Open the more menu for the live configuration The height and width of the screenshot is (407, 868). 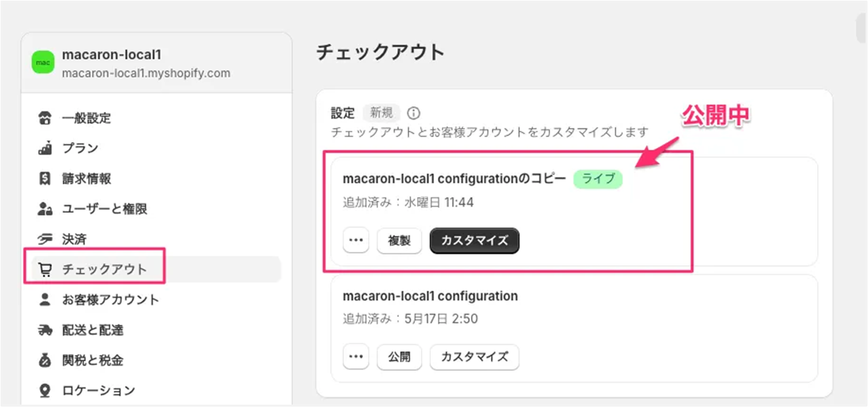pos(356,241)
